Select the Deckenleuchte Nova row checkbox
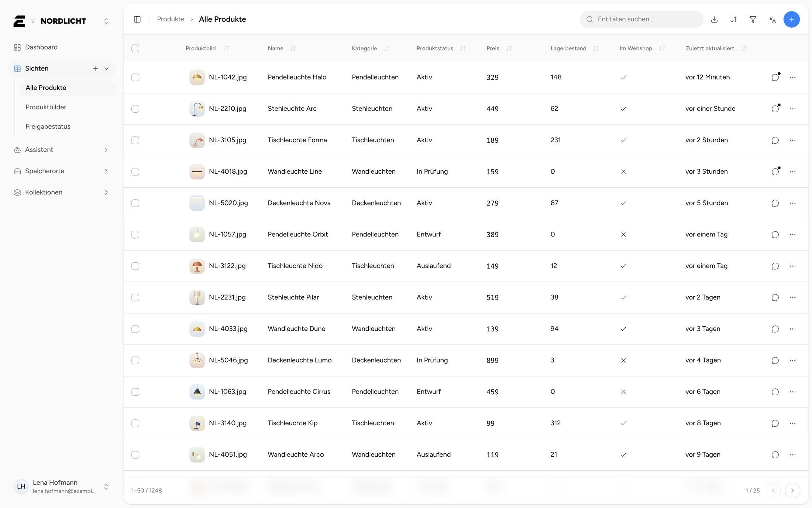This screenshot has height=508, width=812. coord(135,203)
